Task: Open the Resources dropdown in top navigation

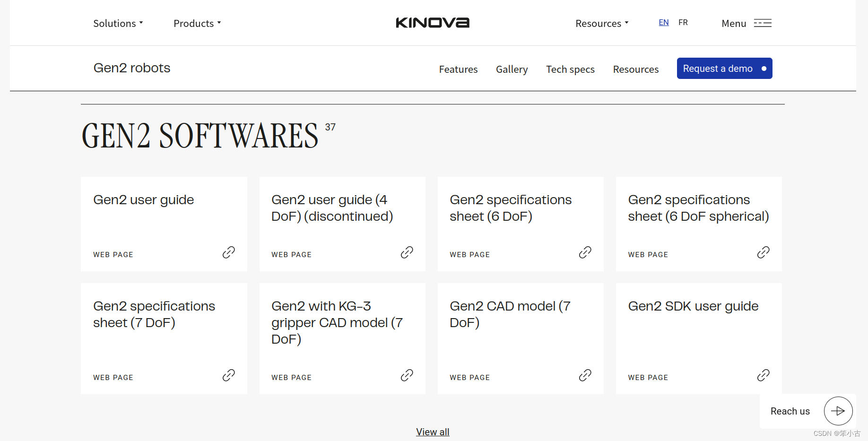Action: [602, 23]
